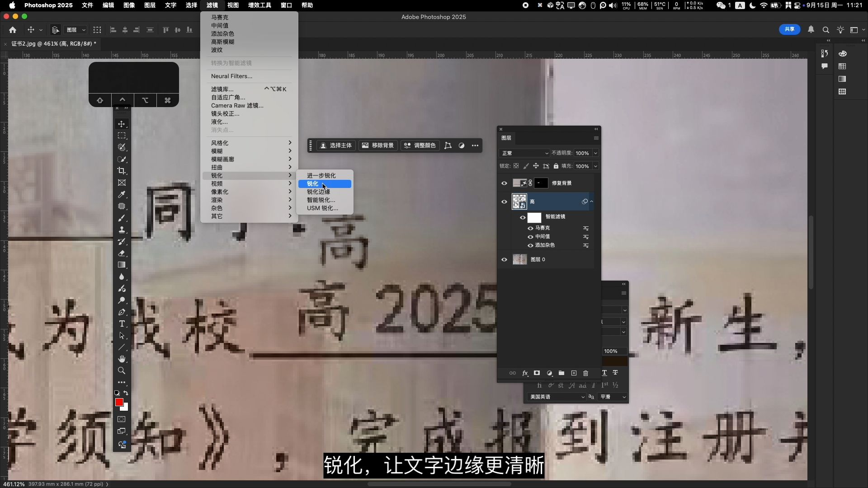
Task: Click the 移除背景 button
Action: pyautogui.click(x=378, y=145)
